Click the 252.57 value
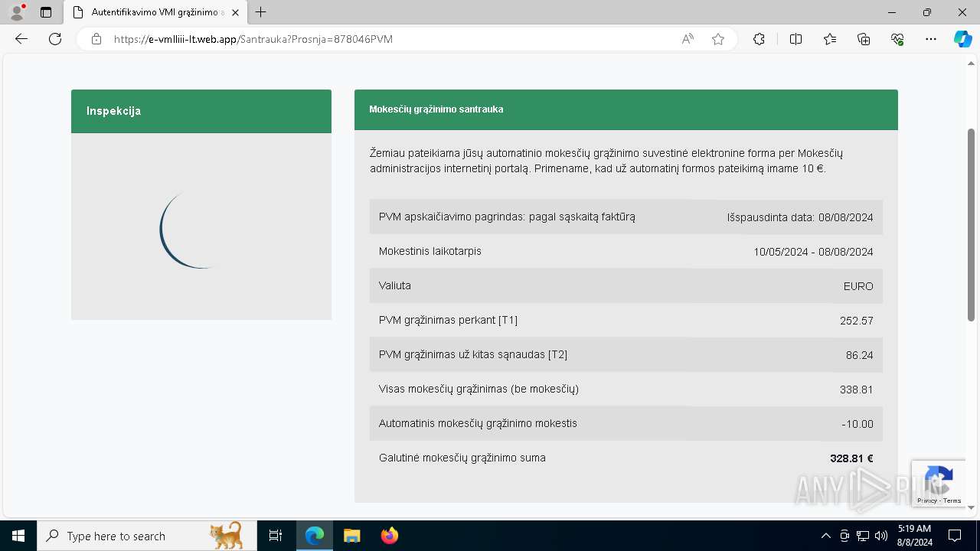The height and width of the screenshot is (551, 980). tap(857, 321)
